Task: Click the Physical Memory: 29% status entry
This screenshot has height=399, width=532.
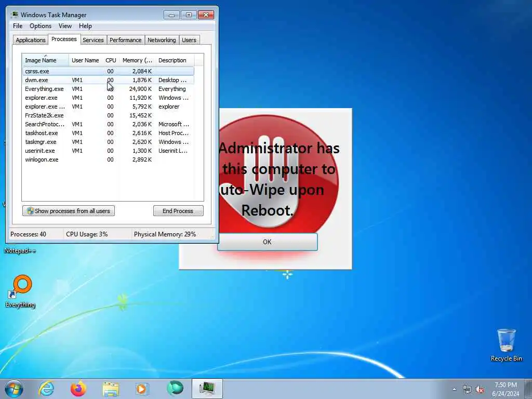Action: click(x=165, y=234)
